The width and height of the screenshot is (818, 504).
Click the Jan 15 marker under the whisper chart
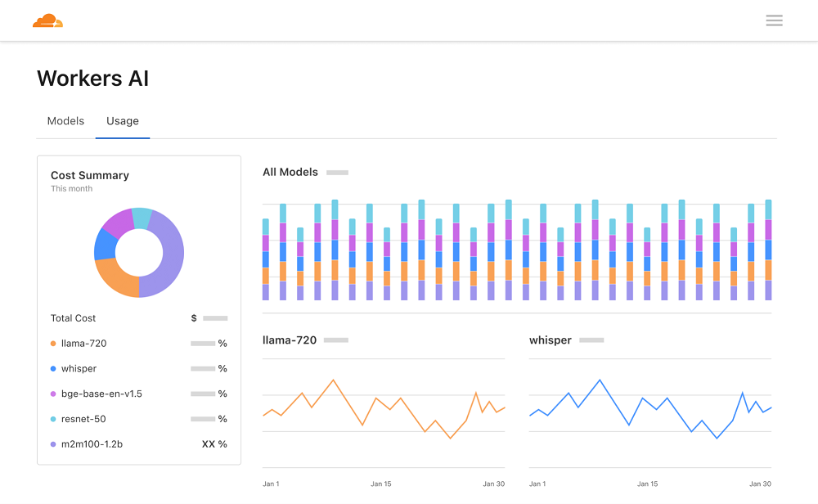647,484
